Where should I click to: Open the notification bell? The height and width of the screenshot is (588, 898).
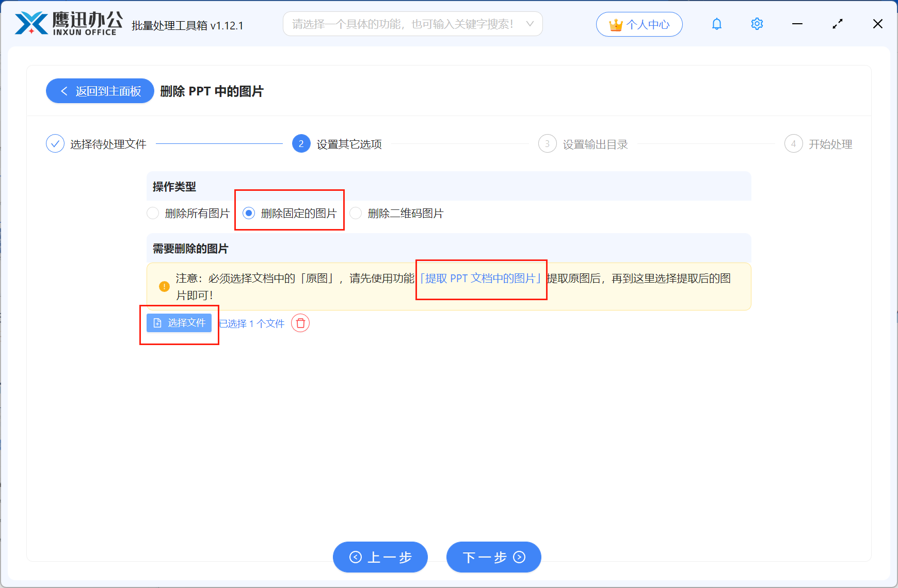716,24
